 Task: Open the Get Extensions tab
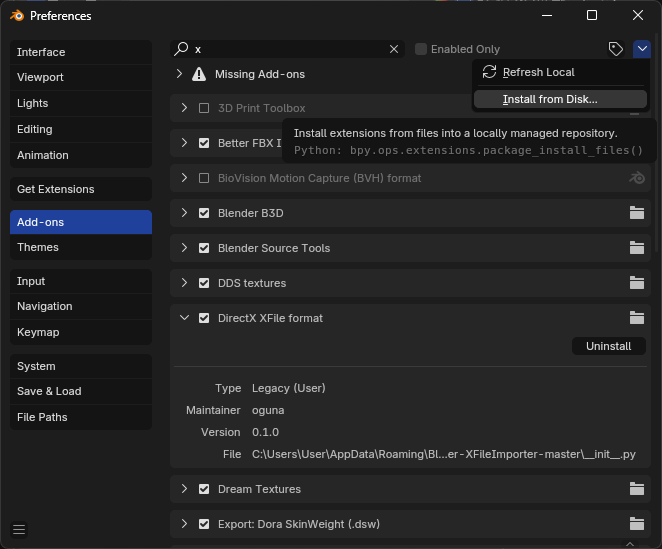click(81, 189)
